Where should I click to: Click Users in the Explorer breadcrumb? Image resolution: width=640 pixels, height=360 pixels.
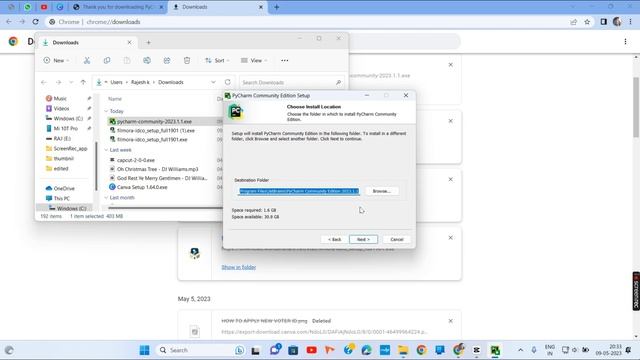(116, 82)
